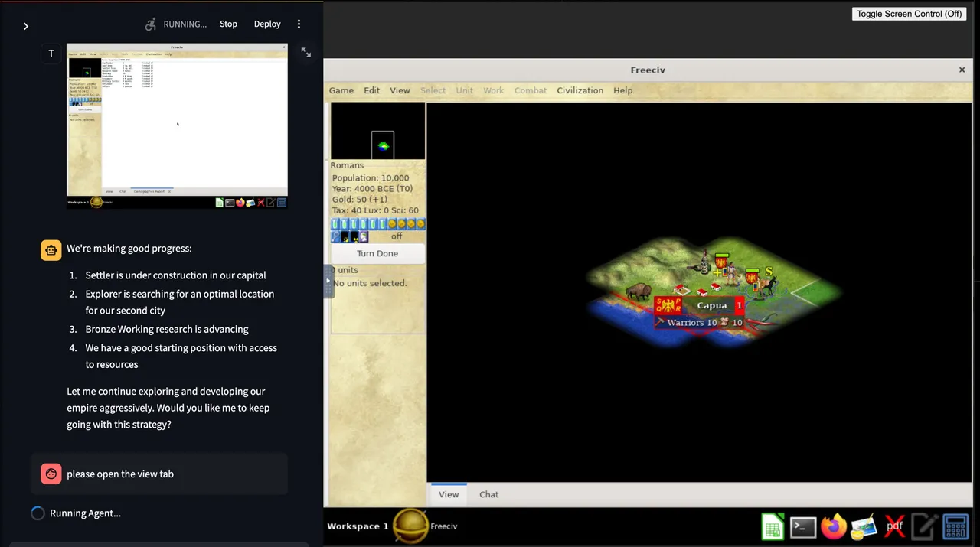Screen dimensions: 980x547
Task: Open the Freeciv screenshot thumbnail in chat
Action: point(177,125)
